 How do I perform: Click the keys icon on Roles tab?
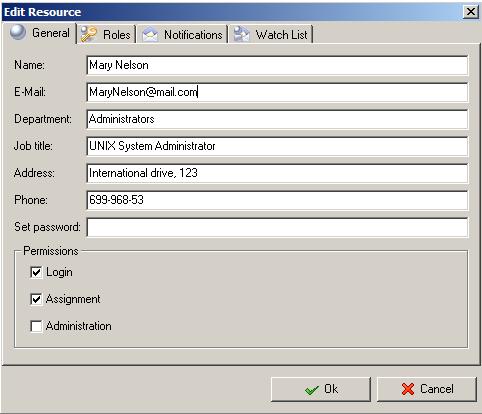[89, 34]
